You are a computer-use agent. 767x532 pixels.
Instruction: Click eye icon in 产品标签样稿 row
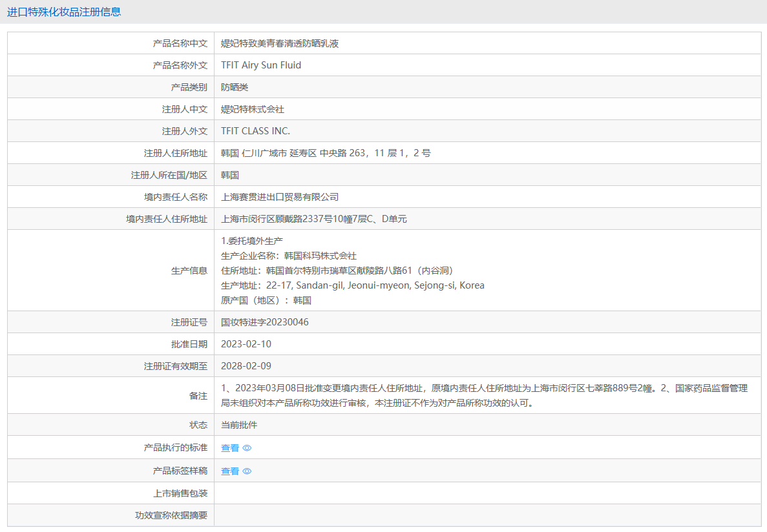(x=247, y=471)
